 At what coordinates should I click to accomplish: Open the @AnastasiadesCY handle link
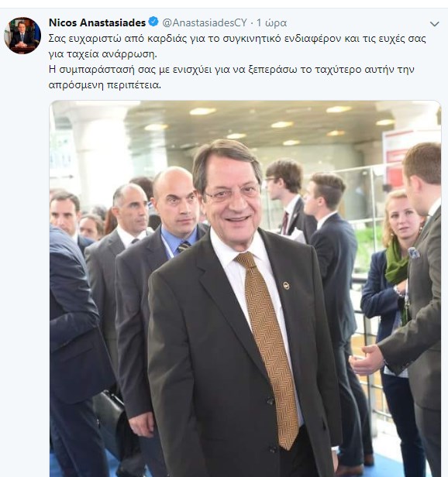coord(205,22)
